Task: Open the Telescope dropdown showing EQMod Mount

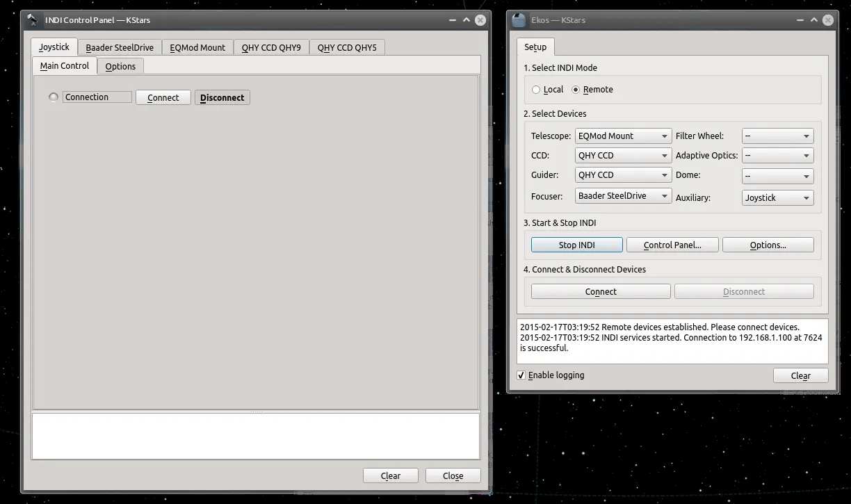Action: tap(623, 136)
